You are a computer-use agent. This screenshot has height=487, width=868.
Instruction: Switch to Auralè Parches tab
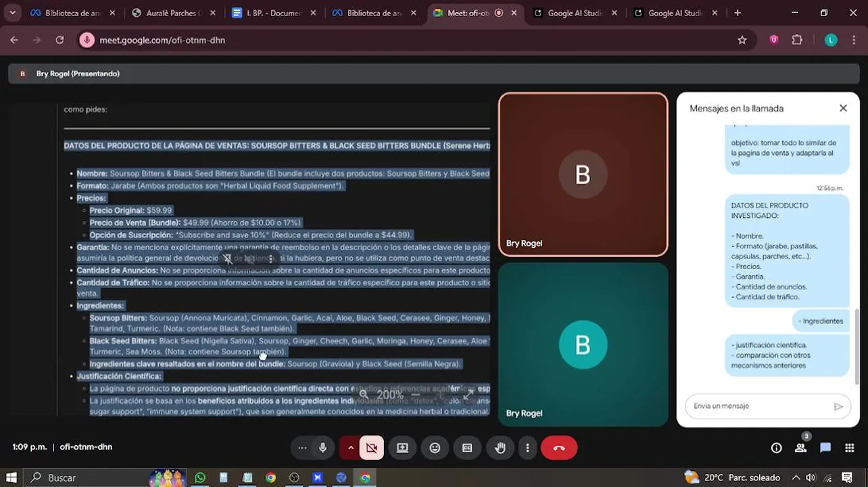(x=174, y=13)
